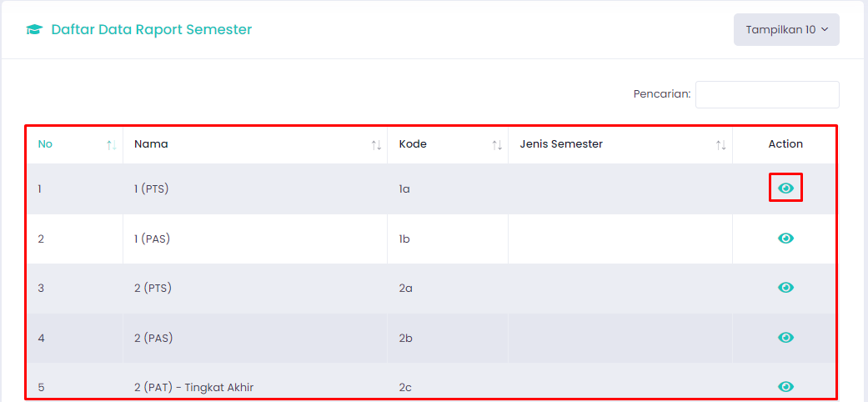The height and width of the screenshot is (402, 868).
Task: Click the eye icon for 1 (PTS) row
Action: coord(785,188)
